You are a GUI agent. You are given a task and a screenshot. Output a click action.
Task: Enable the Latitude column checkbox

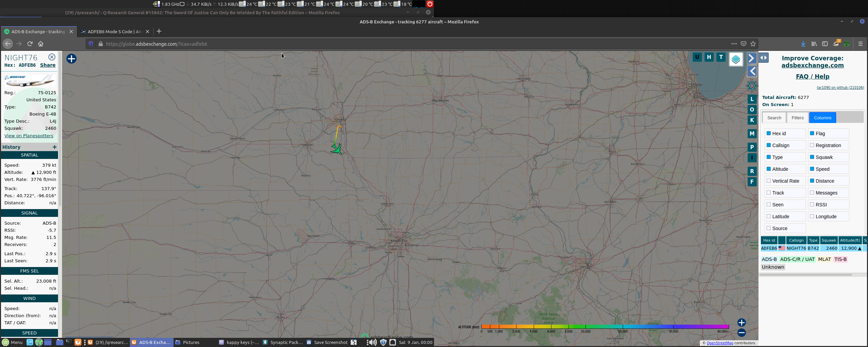click(x=769, y=216)
